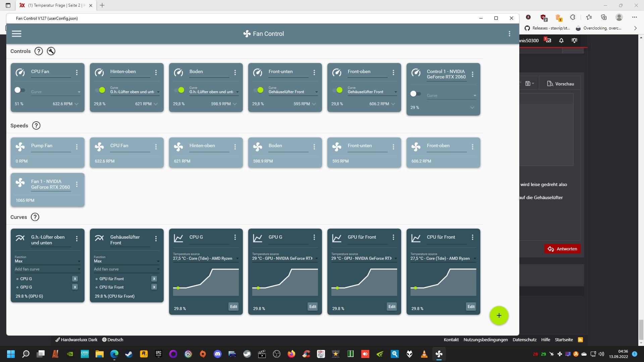644x362 pixels.
Task: Disable the Hinten-oben control toggle
Action: coord(100,90)
